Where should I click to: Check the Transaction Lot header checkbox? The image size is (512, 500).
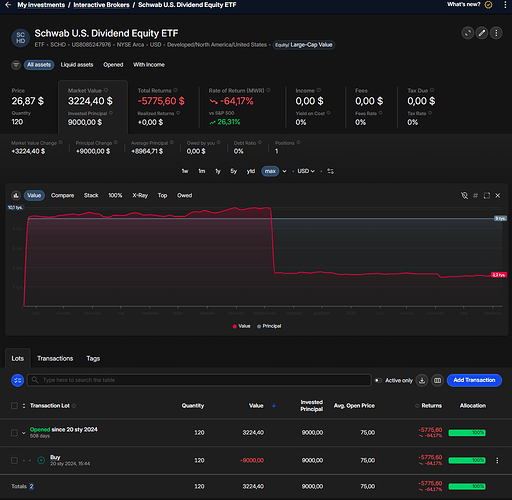14,406
